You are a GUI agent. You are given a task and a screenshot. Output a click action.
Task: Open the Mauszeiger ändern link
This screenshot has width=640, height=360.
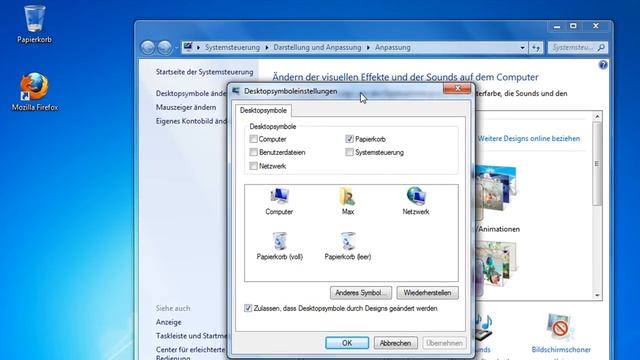(x=186, y=107)
